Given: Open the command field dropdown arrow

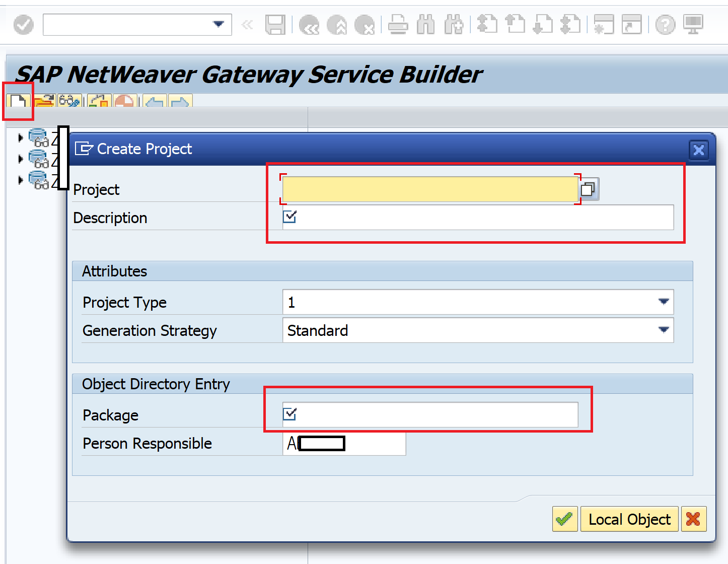Looking at the screenshot, I should tap(219, 24).
